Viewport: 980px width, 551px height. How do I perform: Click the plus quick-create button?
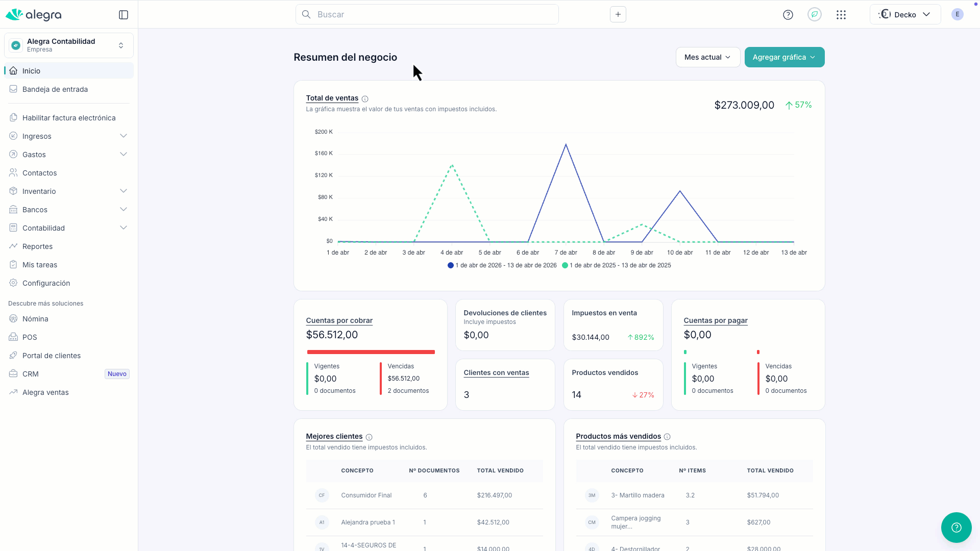(x=618, y=14)
